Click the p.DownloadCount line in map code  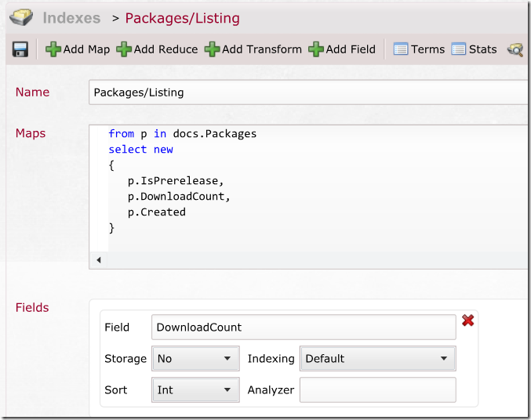179,197
